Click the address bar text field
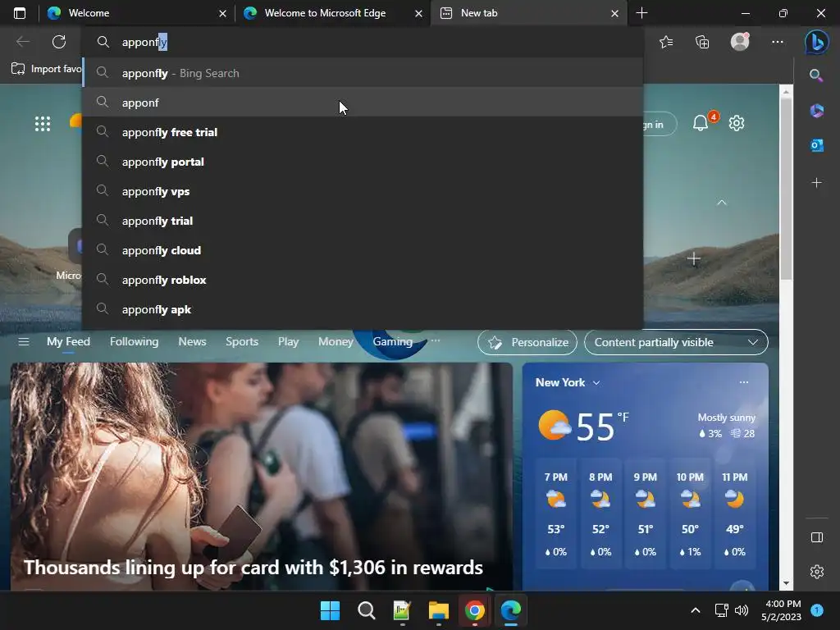Screen dimensions: 840x630 363,42
